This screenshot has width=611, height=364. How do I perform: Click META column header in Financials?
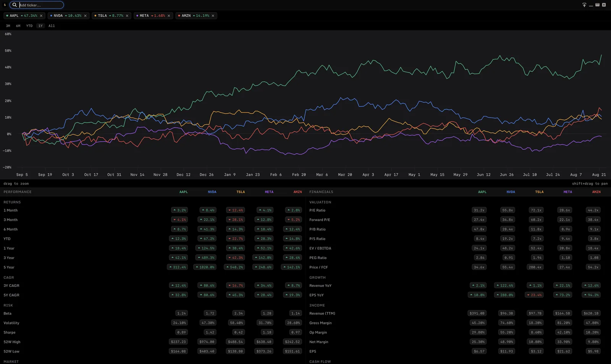click(568, 192)
